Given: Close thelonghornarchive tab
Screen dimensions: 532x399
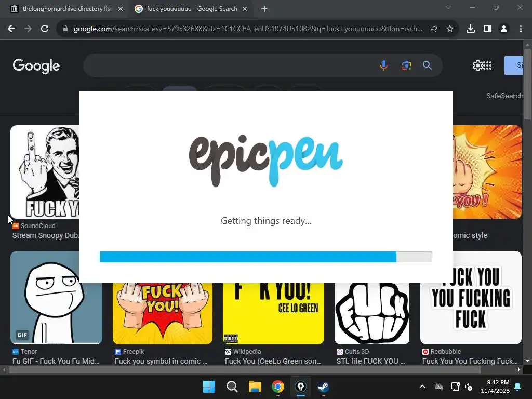Looking at the screenshot, I should point(121,9).
